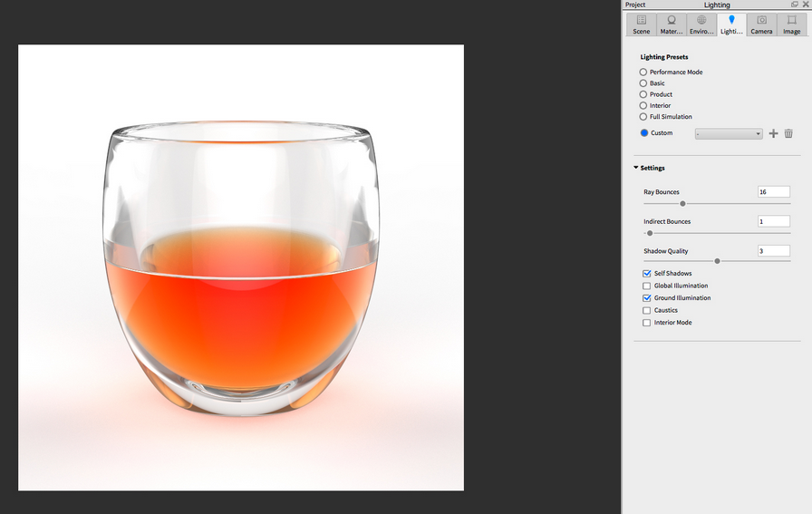Open the Camera tab

click(761, 24)
